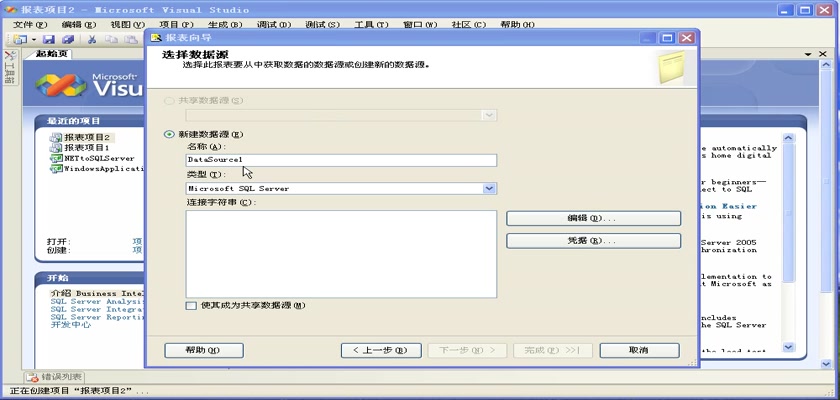This screenshot has height=400, width=840.
Task: Open the 错误列表 bottom tab
Action: (x=54, y=377)
